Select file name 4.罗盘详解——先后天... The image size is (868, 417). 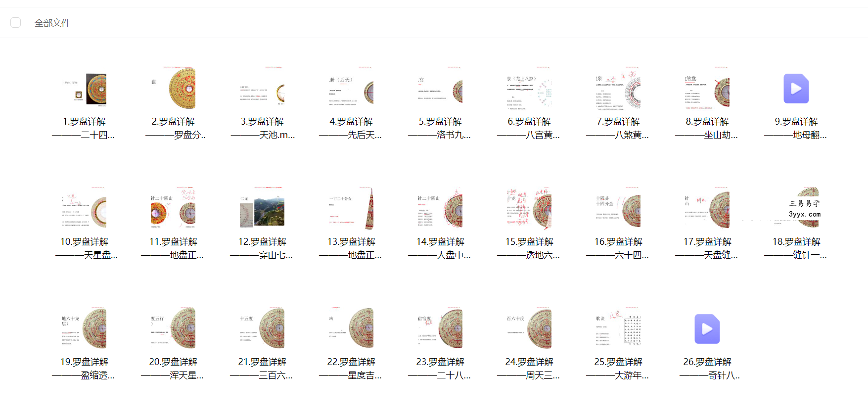(x=351, y=128)
